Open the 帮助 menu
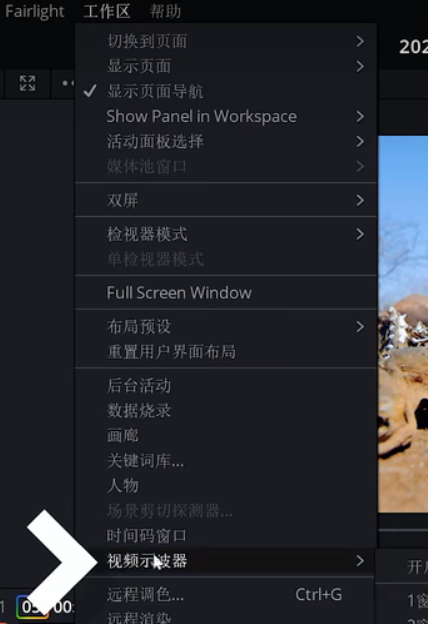428x624 pixels. point(165,11)
